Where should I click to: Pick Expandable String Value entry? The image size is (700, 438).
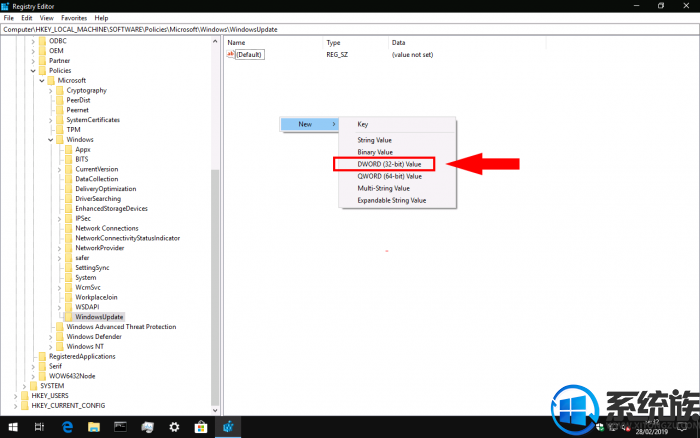[x=392, y=200]
